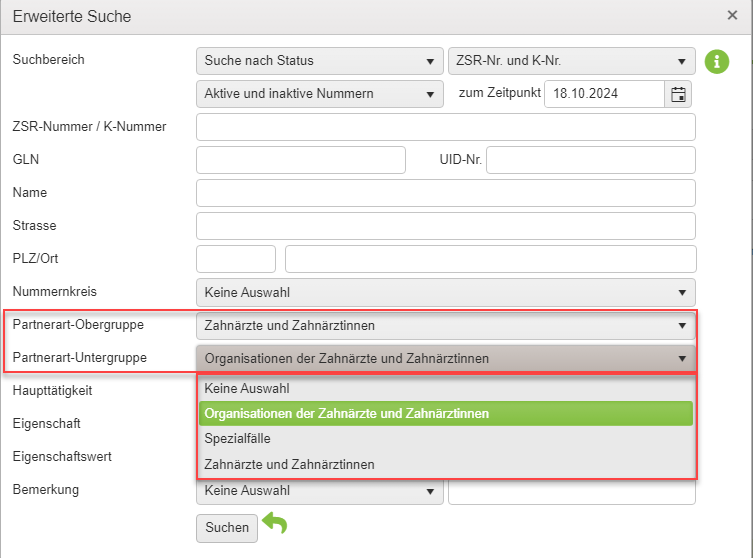Screen dimensions: 753x558
Task: Open the Suche nach Status dropdown
Action: point(319,61)
